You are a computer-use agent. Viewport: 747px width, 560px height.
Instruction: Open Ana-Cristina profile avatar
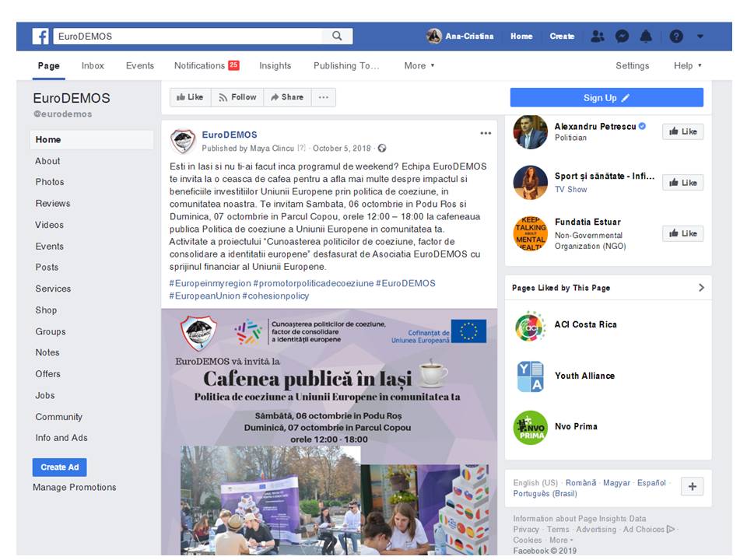tap(434, 37)
